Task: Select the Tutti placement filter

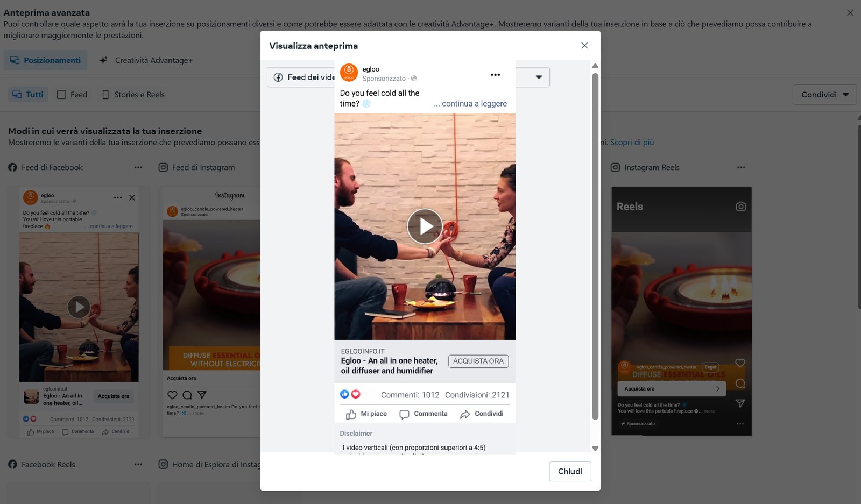Action: point(28,95)
